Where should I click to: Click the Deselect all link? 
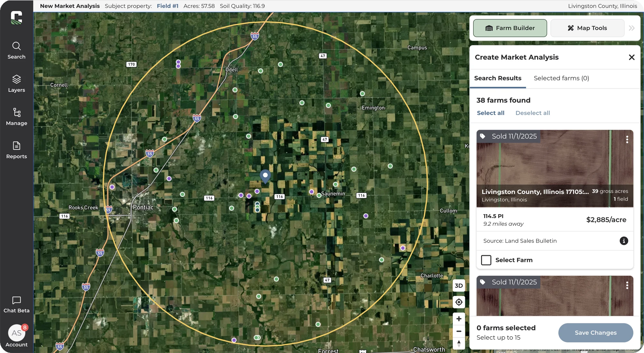point(533,113)
